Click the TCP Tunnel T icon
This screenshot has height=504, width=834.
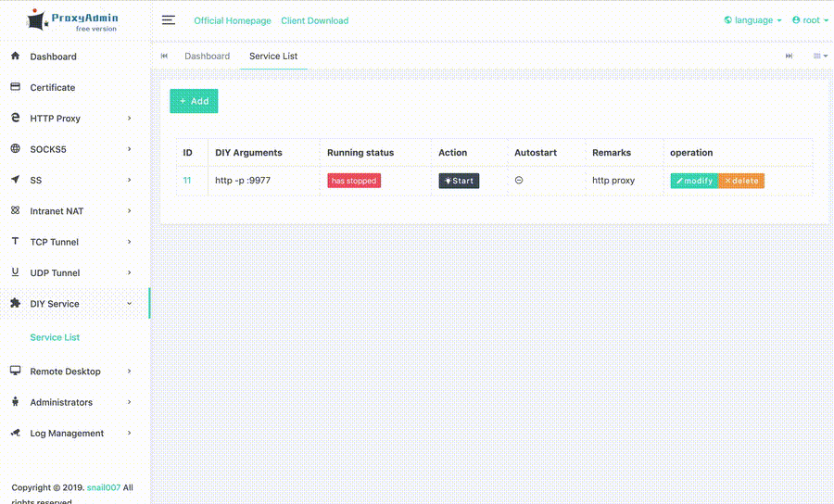pos(15,241)
